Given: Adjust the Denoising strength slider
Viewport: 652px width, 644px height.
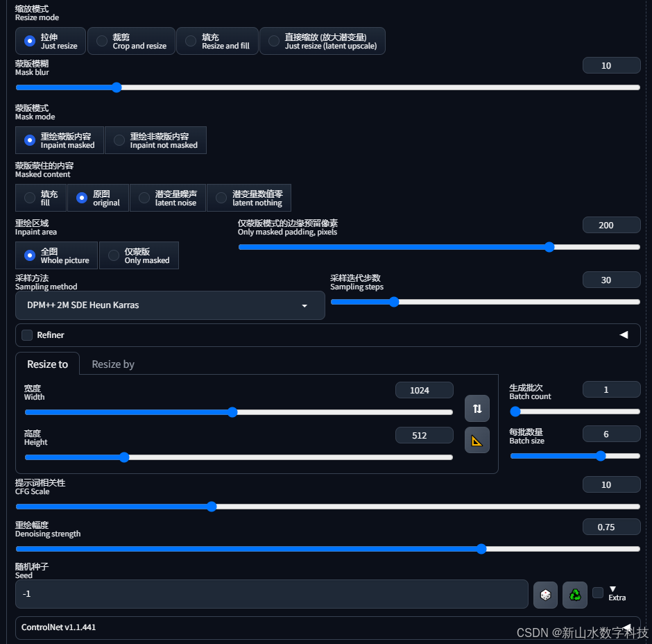Looking at the screenshot, I should tap(327, 549).
